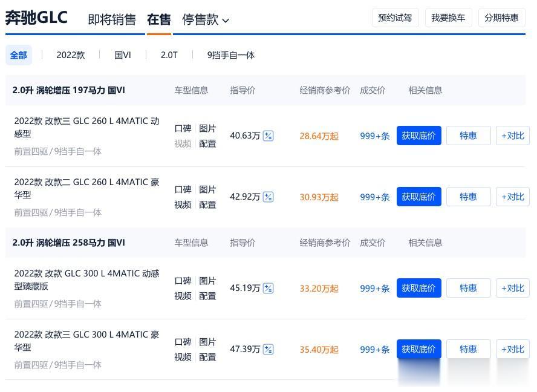View 口碑 for GLC 260 L 豪华型

pyautogui.click(x=183, y=189)
